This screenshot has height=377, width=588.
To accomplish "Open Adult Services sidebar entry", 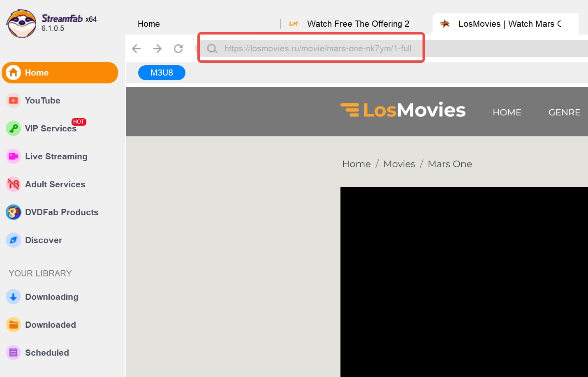I will [x=55, y=184].
